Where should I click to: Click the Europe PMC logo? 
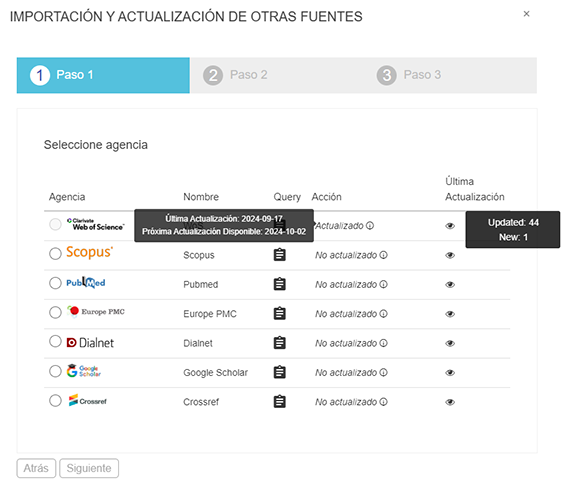coord(95,312)
